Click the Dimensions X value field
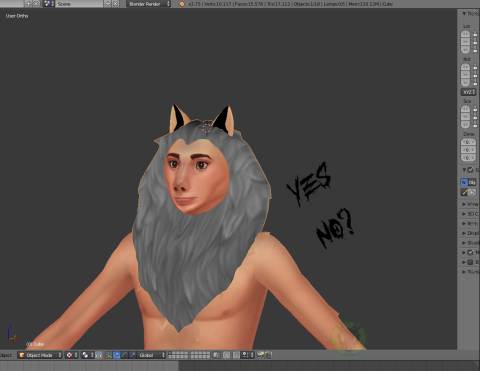 468,142
